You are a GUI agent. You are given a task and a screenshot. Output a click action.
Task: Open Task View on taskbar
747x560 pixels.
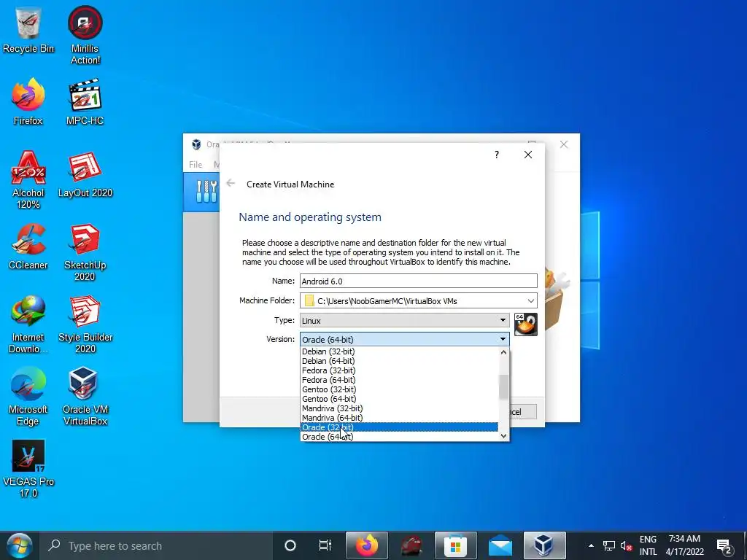325,545
